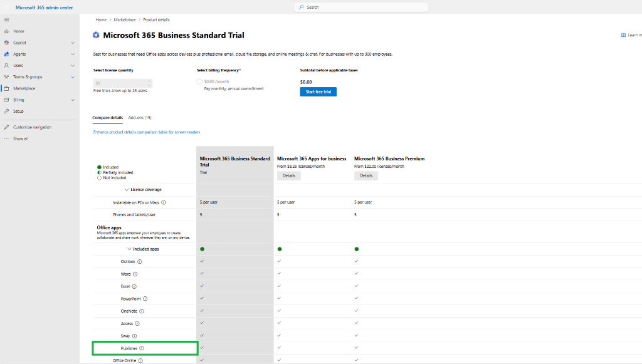Screen dimensions: 642x364
Task: Expand the Users menu chevron
Action: (73, 65)
